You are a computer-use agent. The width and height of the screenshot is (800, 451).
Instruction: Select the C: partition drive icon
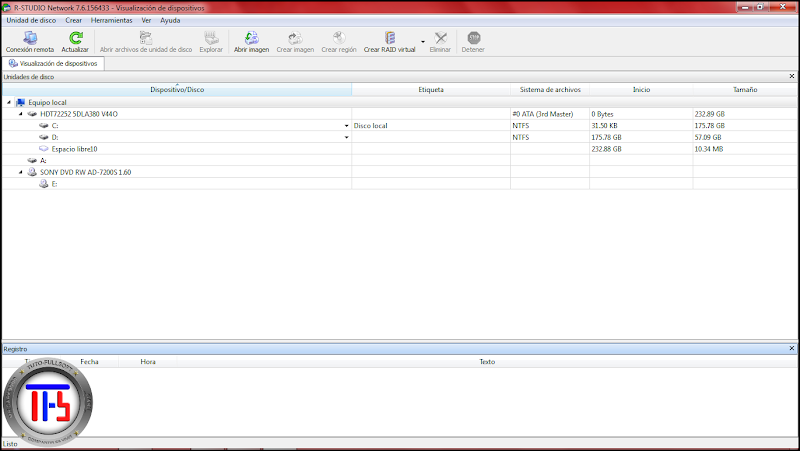(44, 126)
